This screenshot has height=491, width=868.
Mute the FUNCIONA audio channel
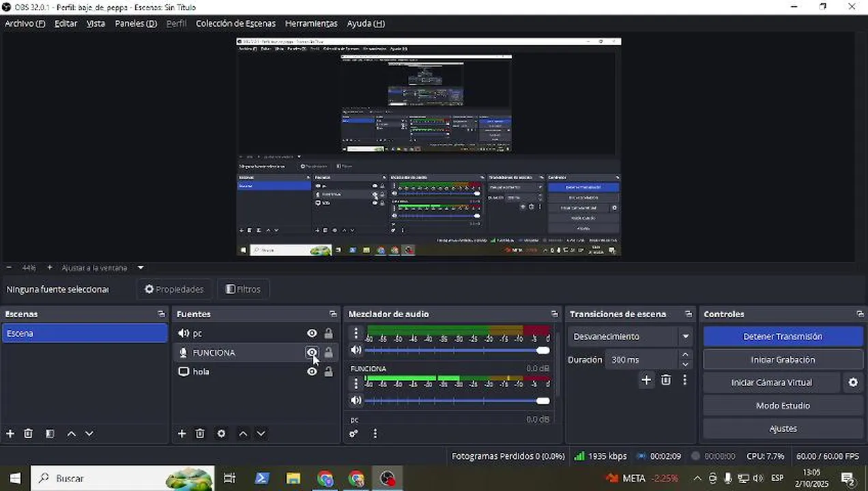pos(356,400)
